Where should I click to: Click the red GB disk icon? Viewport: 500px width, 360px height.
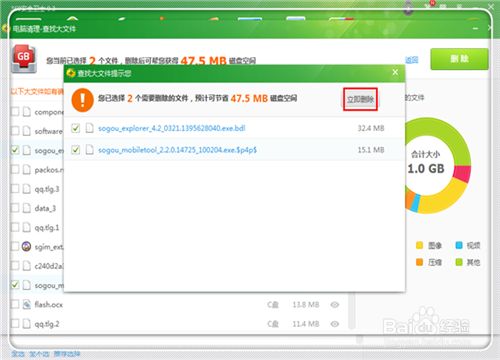(x=24, y=59)
